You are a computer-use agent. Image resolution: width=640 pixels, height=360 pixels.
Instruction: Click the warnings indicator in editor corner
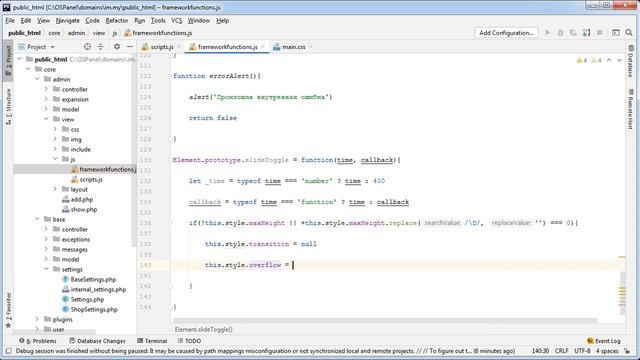pos(589,60)
